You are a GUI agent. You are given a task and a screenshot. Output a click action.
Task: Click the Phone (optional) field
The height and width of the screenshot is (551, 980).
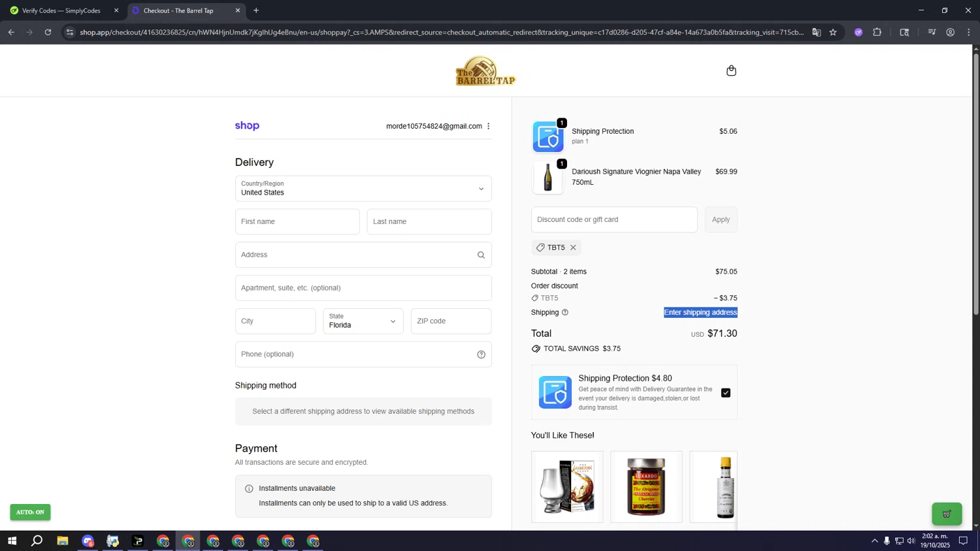click(x=363, y=354)
